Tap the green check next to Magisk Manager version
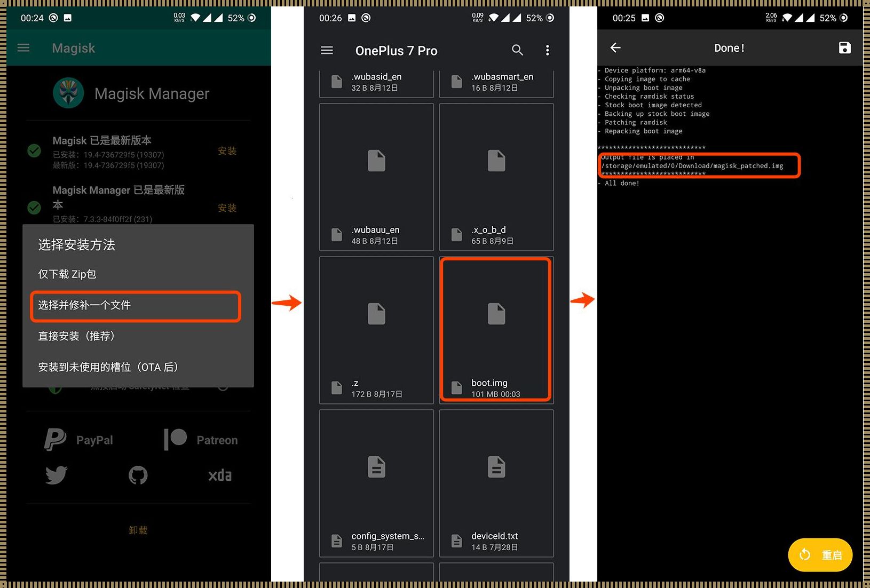870x588 pixels. 34,207
